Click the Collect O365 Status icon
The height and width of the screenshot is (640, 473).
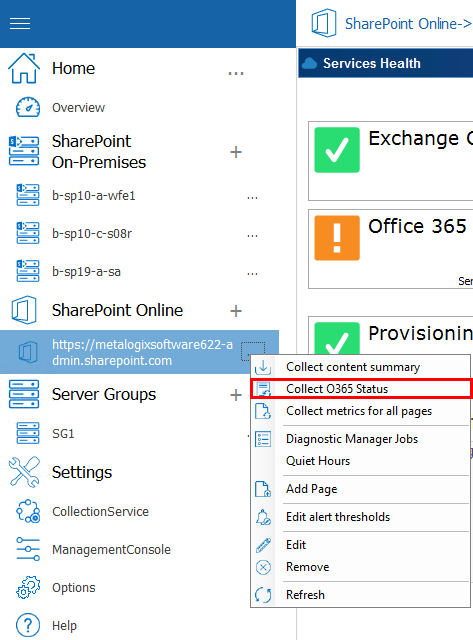coord(263,389)
